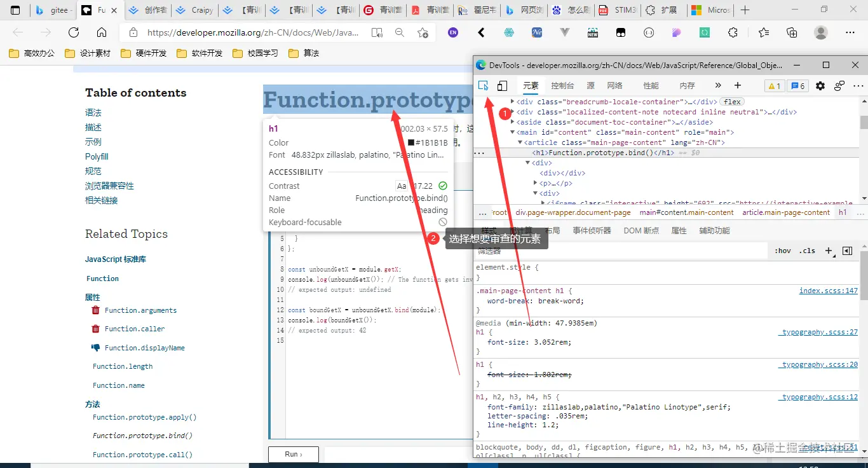Image resolution: width=868 pixels, height=468 pixels.
Task: Open the 硬件开发 bookmarks folder
Action: [x=144, y=53]
